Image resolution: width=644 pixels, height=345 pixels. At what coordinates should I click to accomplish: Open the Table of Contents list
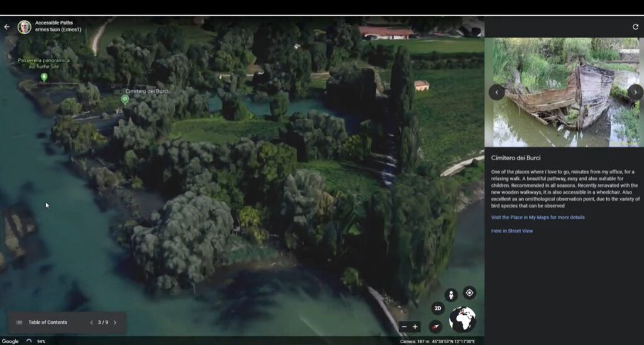42,322
